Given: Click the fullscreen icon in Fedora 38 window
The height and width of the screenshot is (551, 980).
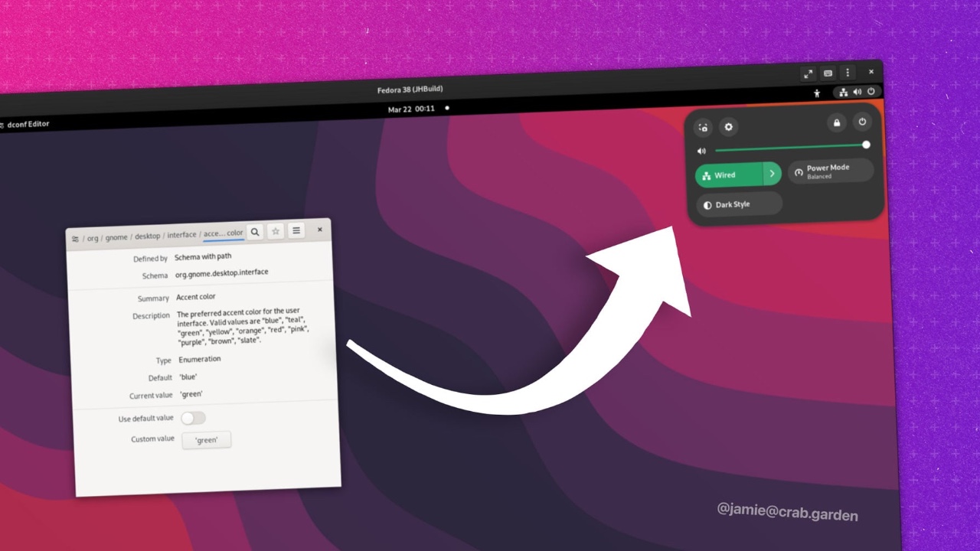Looking at the screenshot, I should (x=808, y=73).
